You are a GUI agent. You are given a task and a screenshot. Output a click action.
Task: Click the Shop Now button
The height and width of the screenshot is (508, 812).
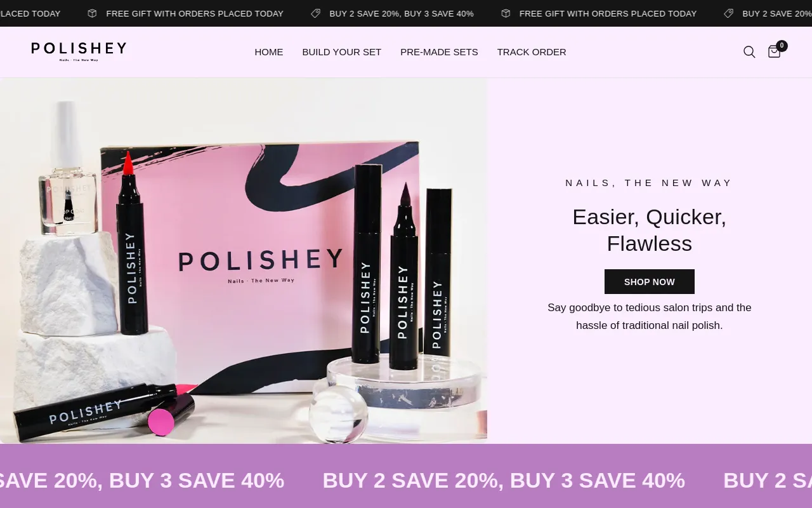tap(650, 281)
